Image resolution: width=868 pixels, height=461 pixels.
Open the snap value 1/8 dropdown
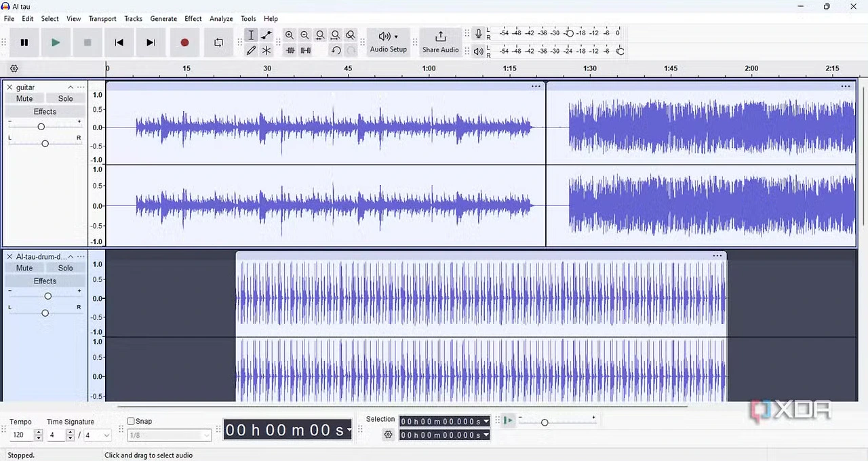[170, 435]
